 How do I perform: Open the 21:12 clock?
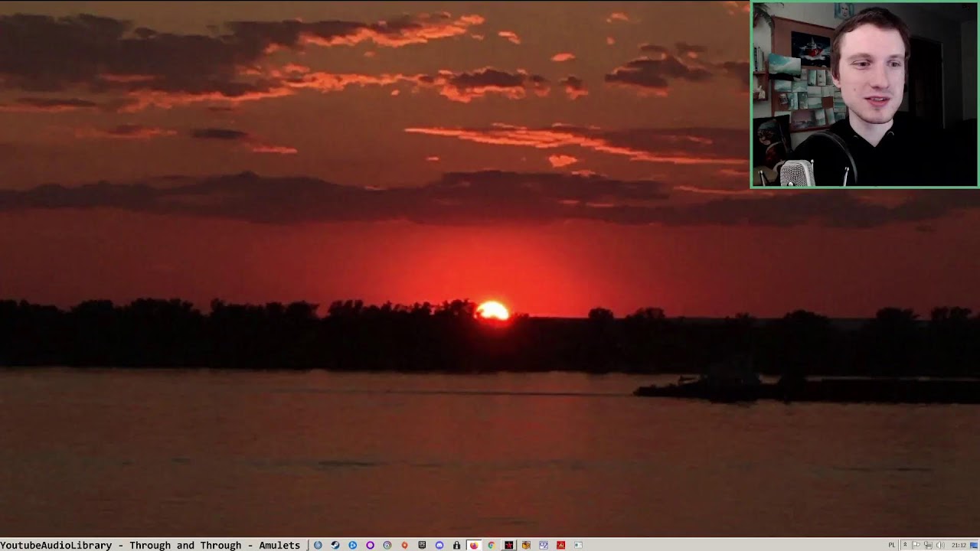tap(959, 545)
